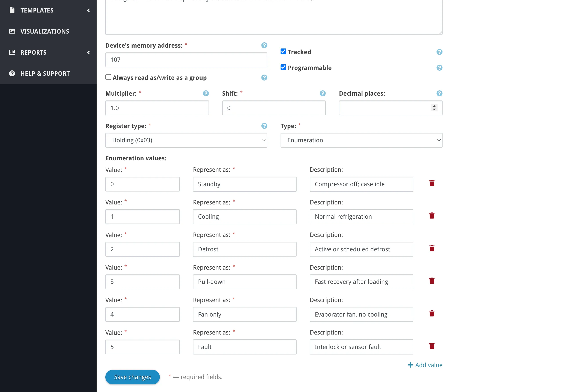562x392 pixels.
Task: Click the Multiplier field showing 1.0
Action: click(x=157, y=108)
